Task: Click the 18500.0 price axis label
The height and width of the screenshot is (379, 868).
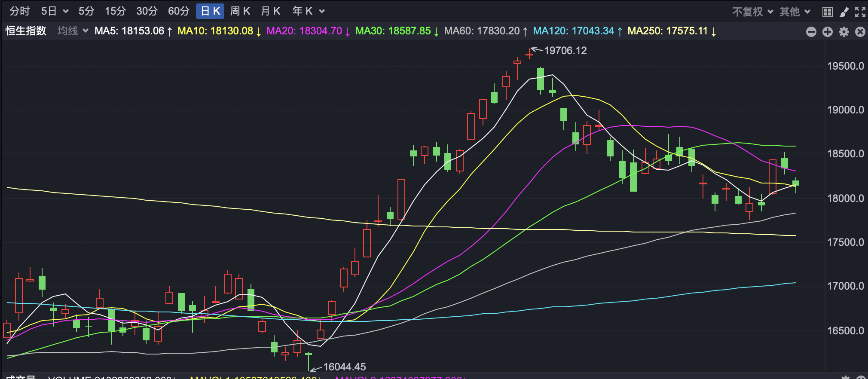Action: [846, 154]
